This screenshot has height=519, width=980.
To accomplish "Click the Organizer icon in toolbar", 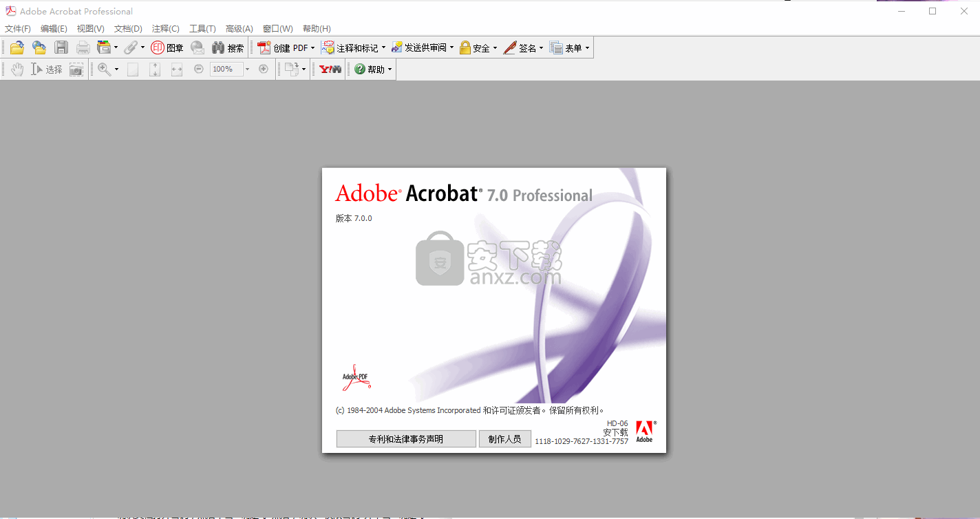I will (x=104, y=47).
